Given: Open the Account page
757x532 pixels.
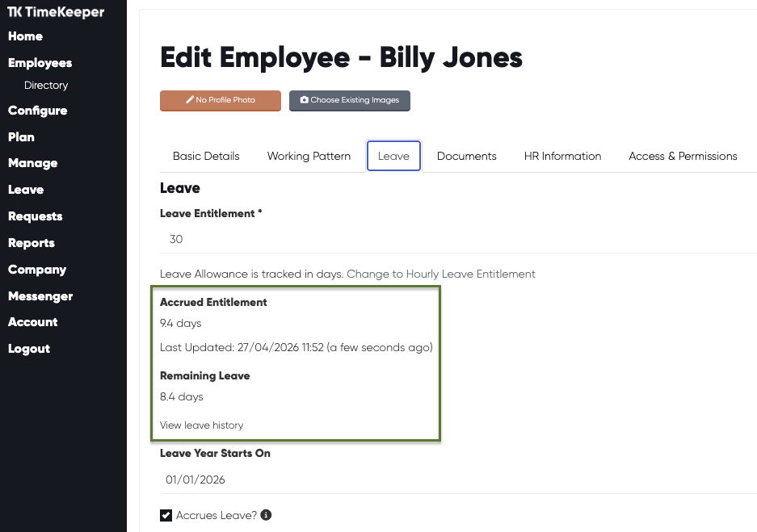Looking at the screenshot, I should pos(33,322).
